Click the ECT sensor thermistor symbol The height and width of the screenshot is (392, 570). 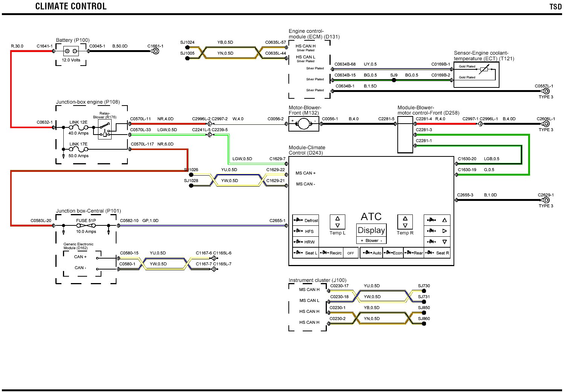tap(484, 70)
